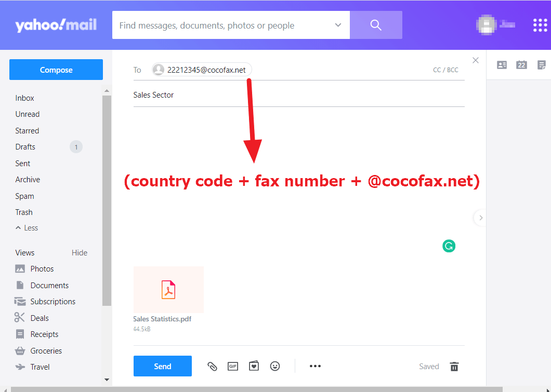Open the Starred folder
This screenshot has width=551, height=392.
(x=27, y=130)
